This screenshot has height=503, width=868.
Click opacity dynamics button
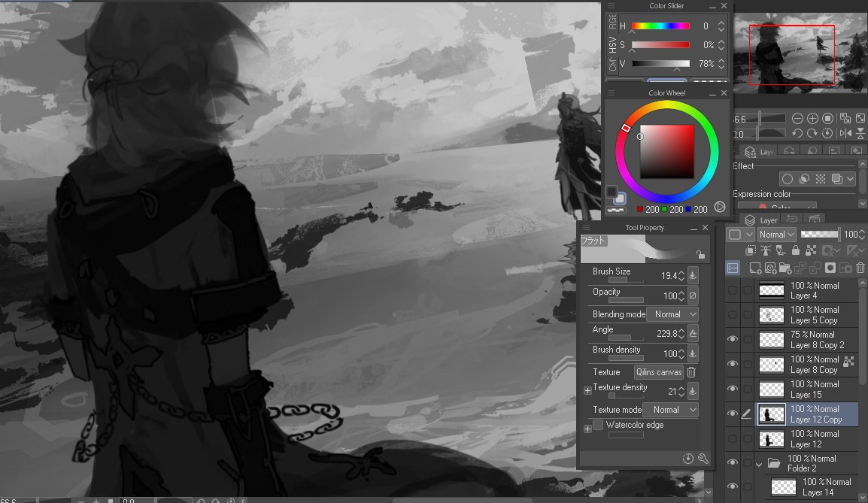click(693, 295)
